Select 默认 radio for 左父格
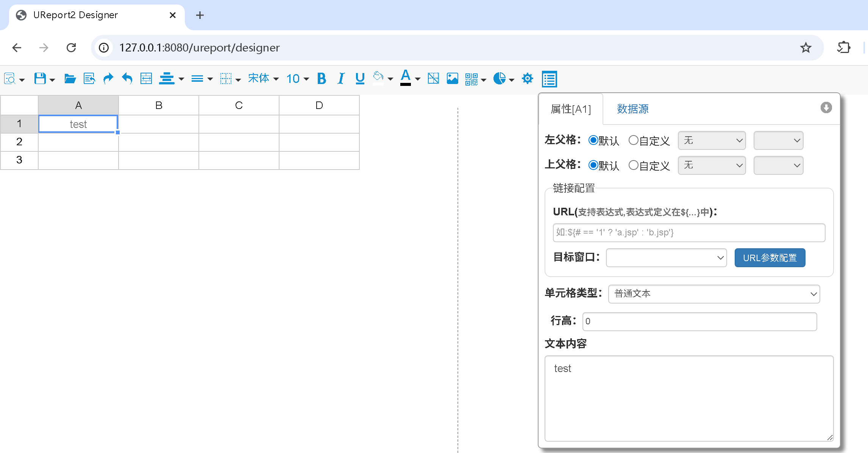This screenshot has width=868, height=453. [593, 140]
